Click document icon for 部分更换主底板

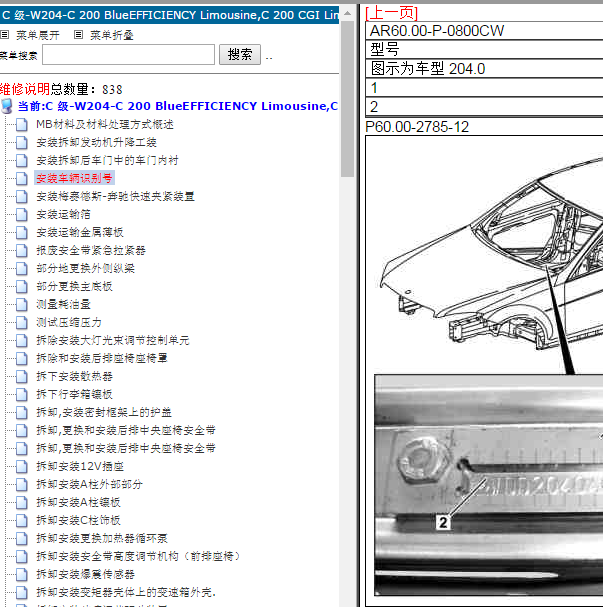[22, 286]
